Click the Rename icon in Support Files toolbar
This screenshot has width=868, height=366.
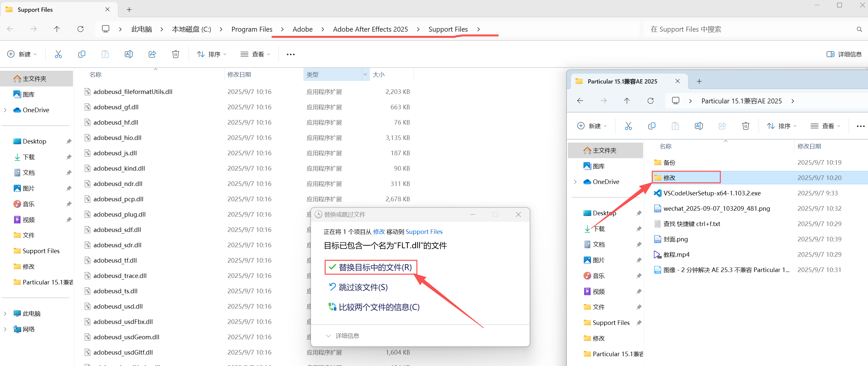[x=129, y=54]
